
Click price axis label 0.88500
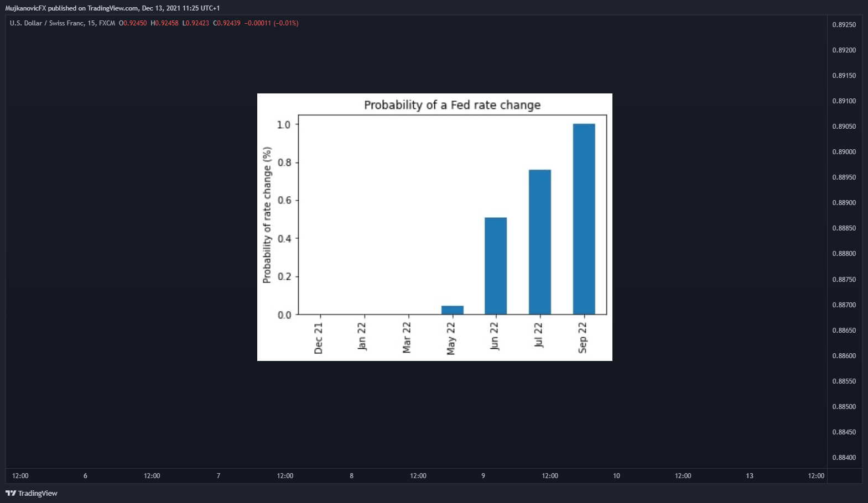click(844, 407)
